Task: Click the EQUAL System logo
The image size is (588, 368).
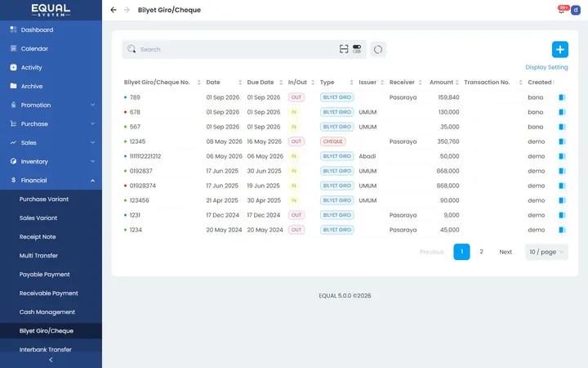Action: point(51,10)
